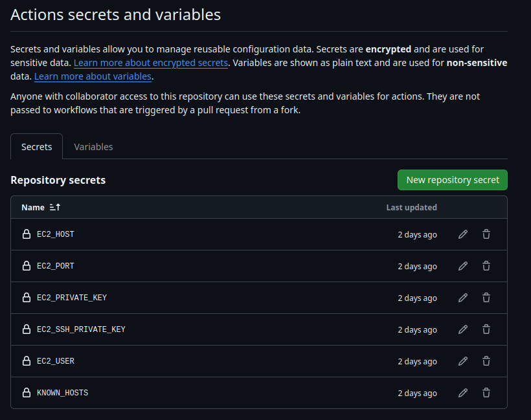Delete the KNOWN_HOSTS secret

pos(486,392)
